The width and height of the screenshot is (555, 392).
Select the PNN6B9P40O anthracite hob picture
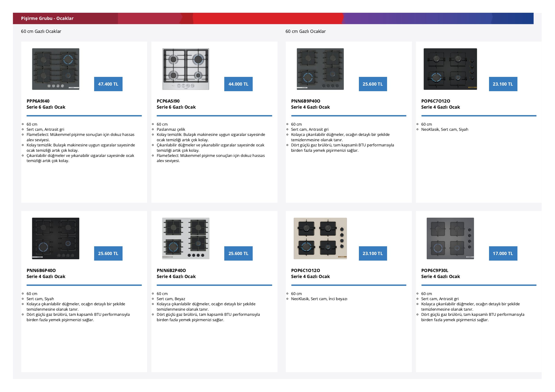coord(320,69)
